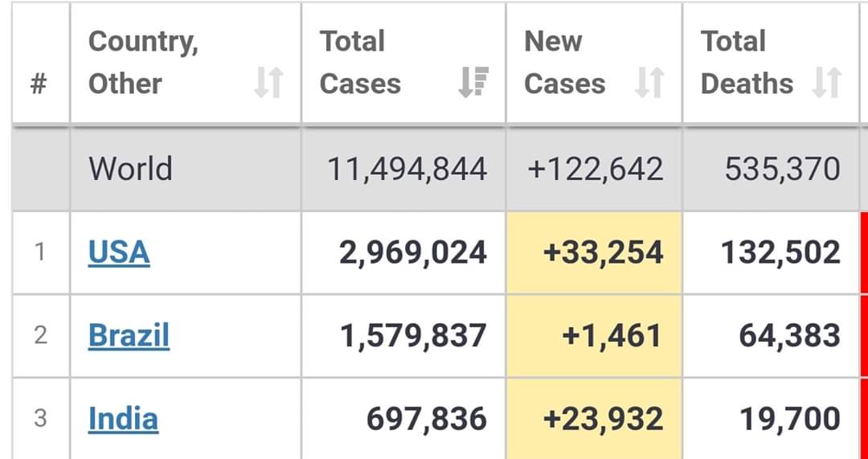868x459 pixels.
Task: Select World total cases 11,494,844
Action: click(x=407, y=170)
